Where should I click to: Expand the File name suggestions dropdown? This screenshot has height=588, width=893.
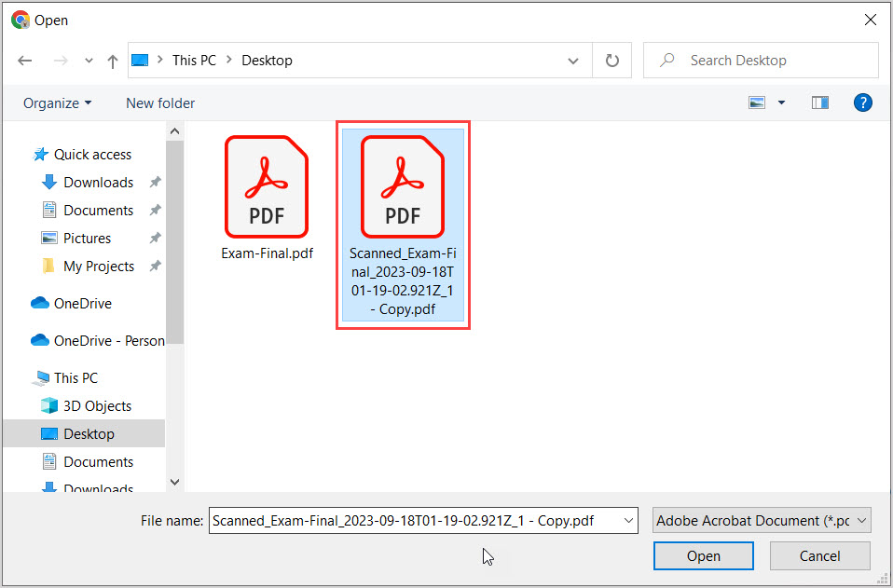tap(628, 521)
